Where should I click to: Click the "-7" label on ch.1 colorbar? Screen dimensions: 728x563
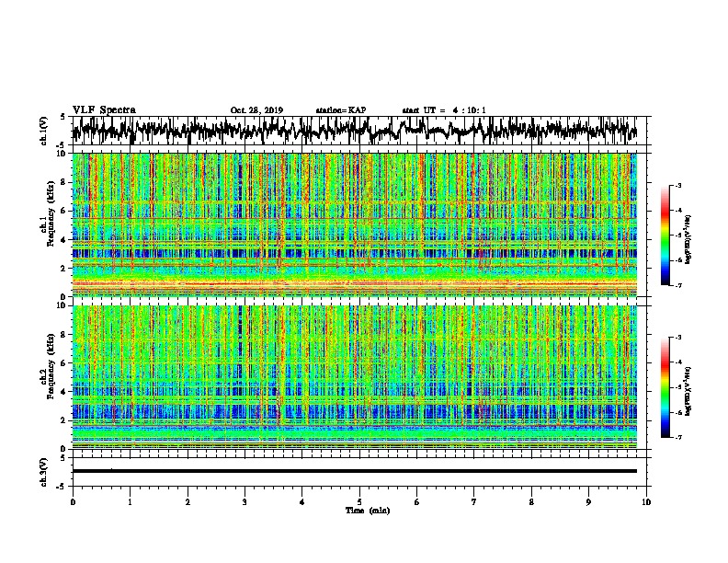coord(678,285)
